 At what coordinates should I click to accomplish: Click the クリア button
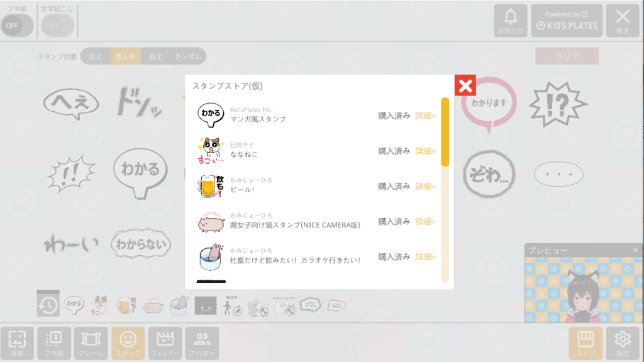tap(567, 56)
